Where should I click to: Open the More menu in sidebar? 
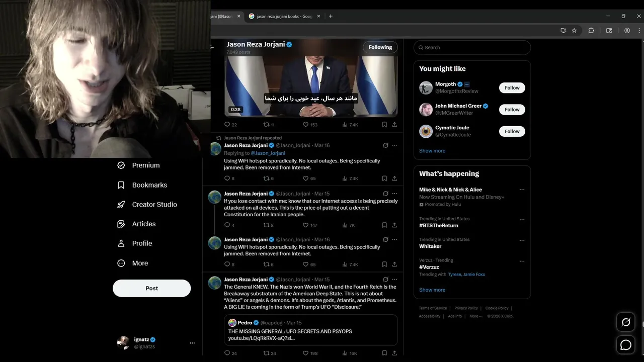pyautogui.click(x=133, y=263)
